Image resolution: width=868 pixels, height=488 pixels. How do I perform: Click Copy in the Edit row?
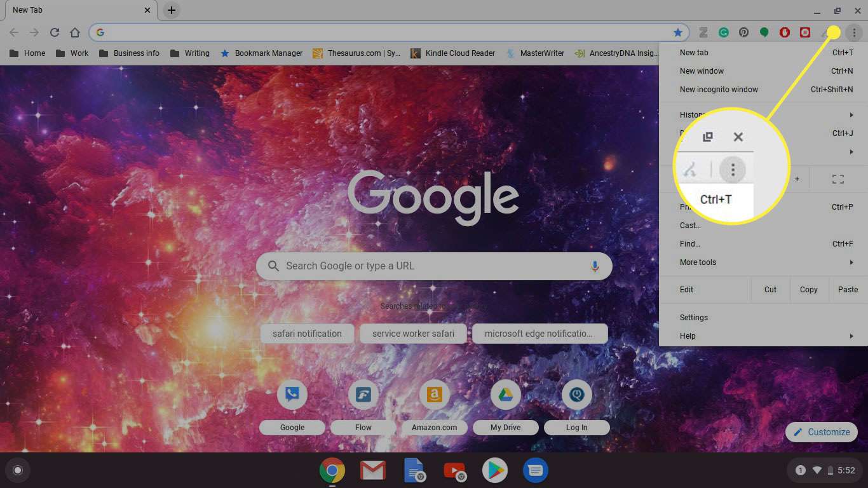[x=809, y=290]
